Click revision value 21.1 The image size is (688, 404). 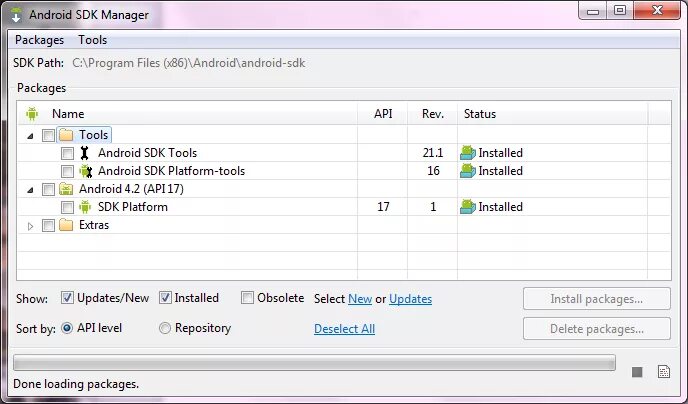433,153
